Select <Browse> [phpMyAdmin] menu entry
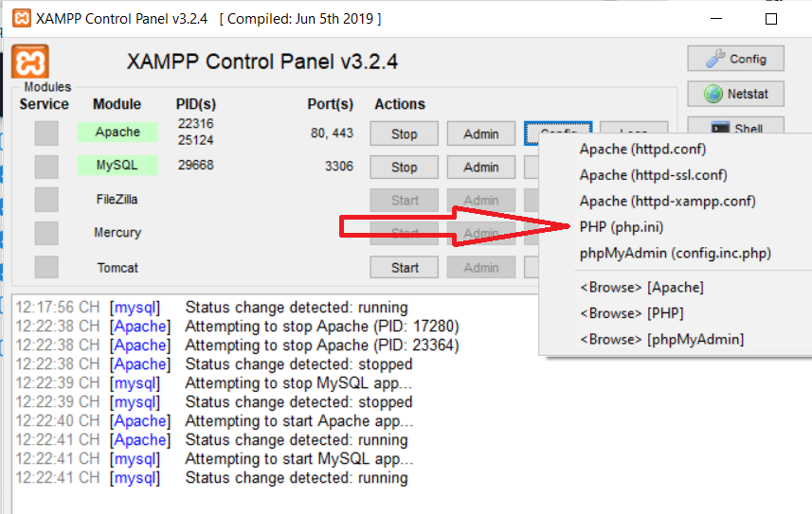This screenshot has width=812, height=514. [x=661, y=339]
